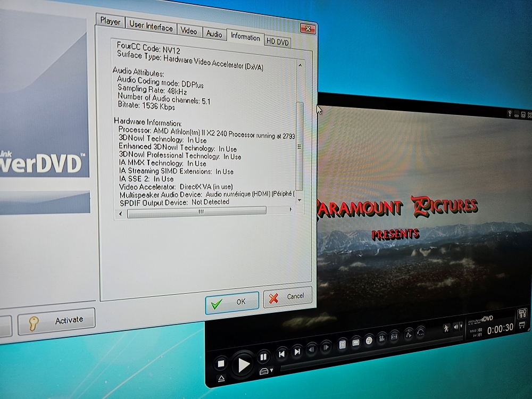Stop playback in the PowerDVD player

(221, 364)
